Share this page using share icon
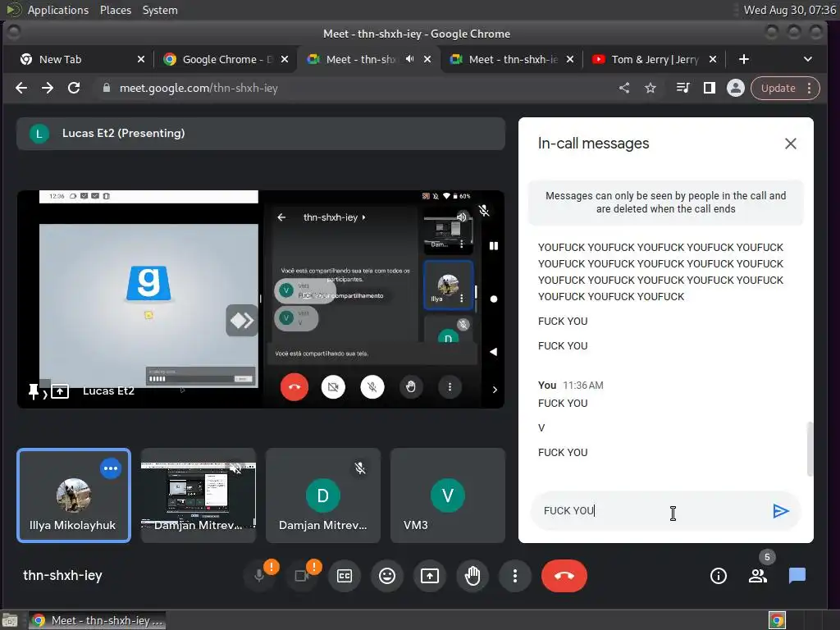This screenshot has width=840, height=630. click(x=624, y=88)
